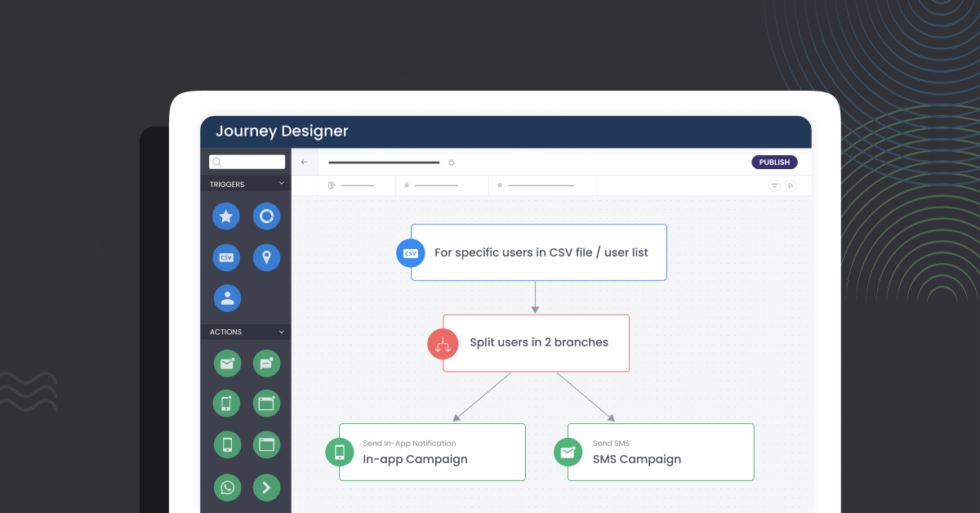Switch to the first journey tab
This screenshot has height=513, width=980.
[x=357, y=185]
